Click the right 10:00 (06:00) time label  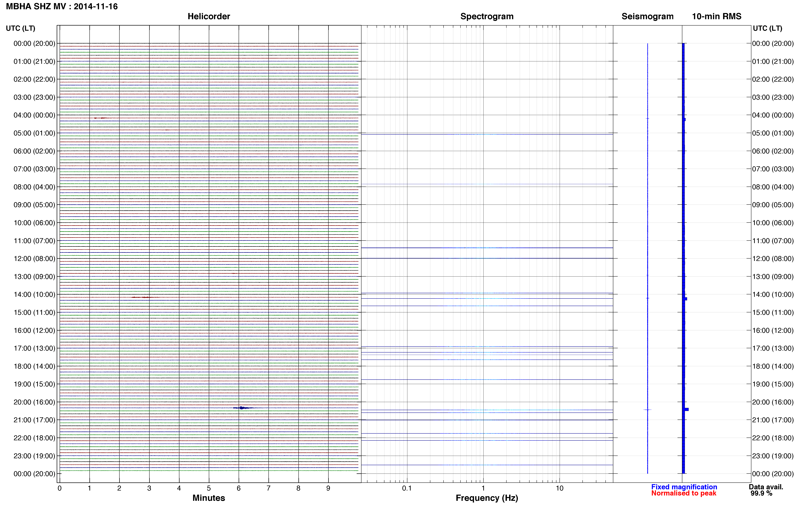[773, 223]
